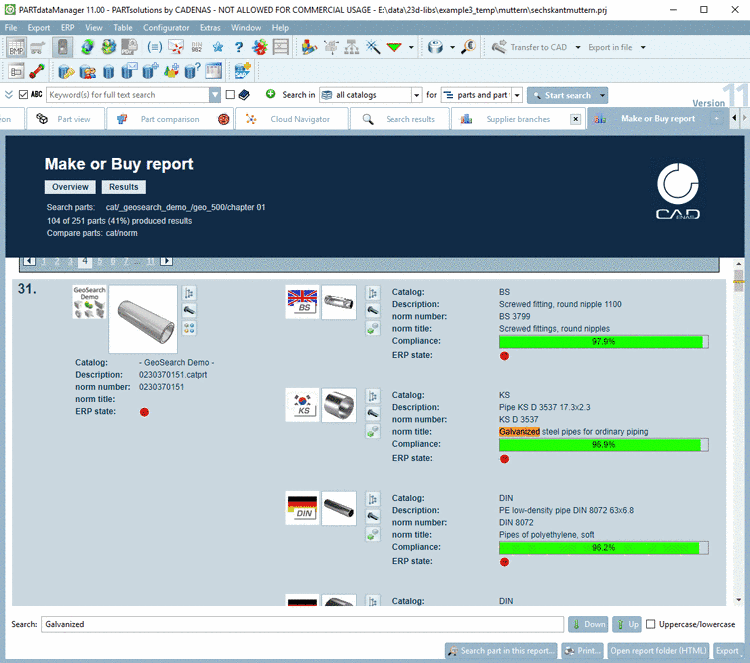
Task: Open the all catalogs dropdown
Action: (x=417, y=95)
